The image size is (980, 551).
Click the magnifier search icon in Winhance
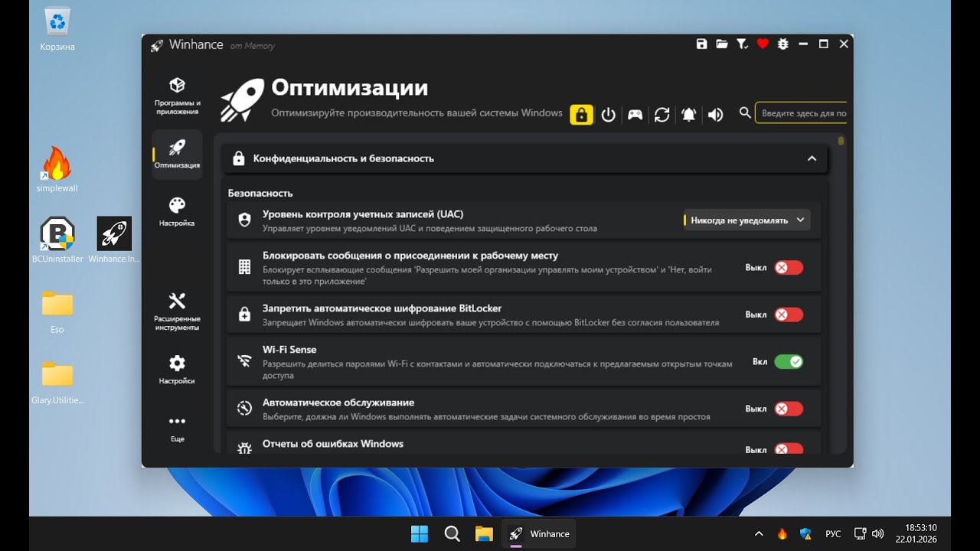click(x=745, y=113)
